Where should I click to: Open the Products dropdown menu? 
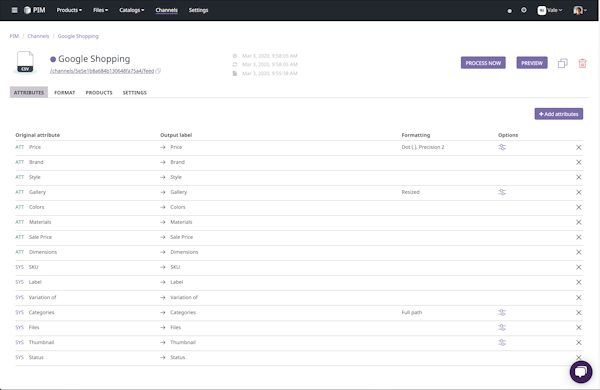click(69, 10)
